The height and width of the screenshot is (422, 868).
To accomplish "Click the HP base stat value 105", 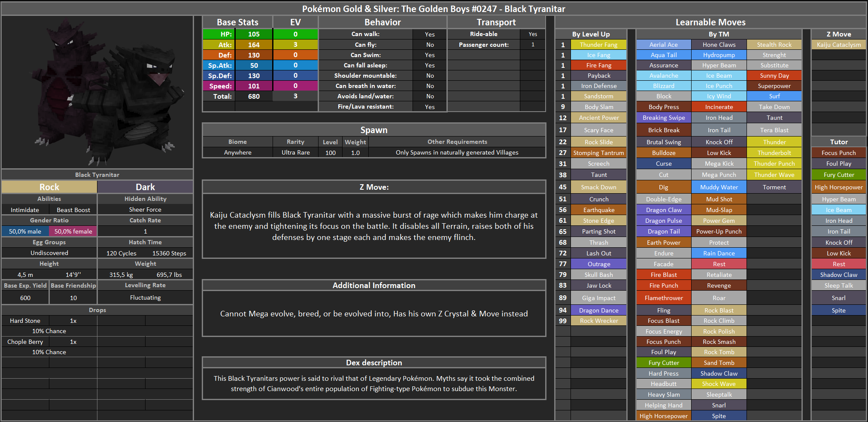I will (x=254, y=34).
